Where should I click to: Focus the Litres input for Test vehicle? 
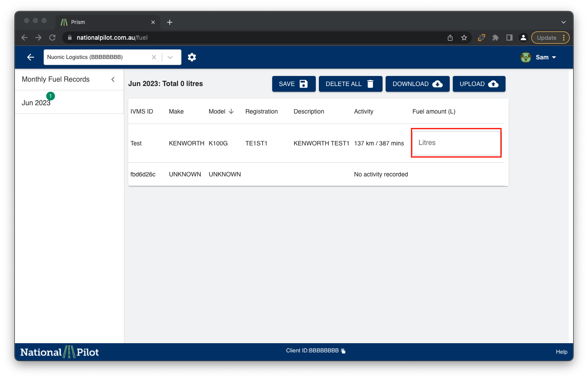pos(456,143)
